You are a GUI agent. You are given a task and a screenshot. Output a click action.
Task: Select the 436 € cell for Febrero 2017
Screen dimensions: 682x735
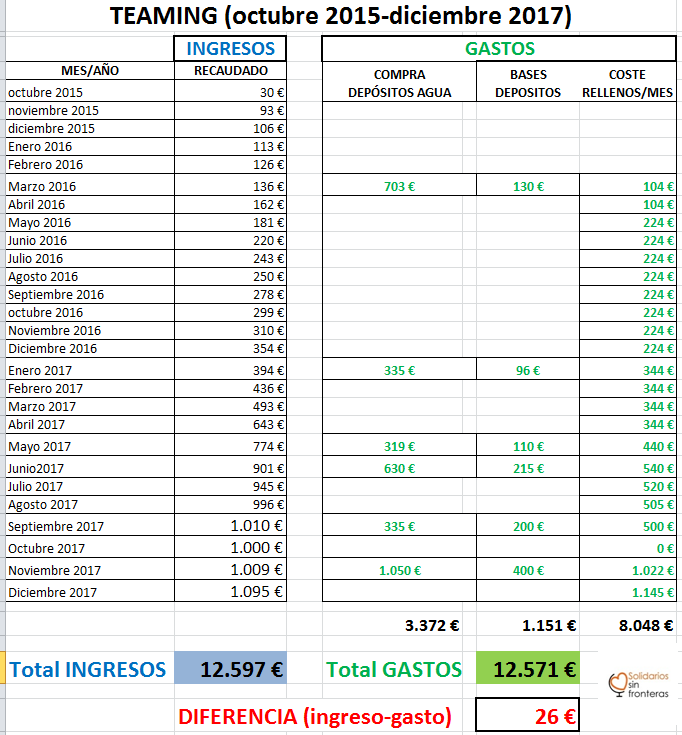click(x=230, y=388)
